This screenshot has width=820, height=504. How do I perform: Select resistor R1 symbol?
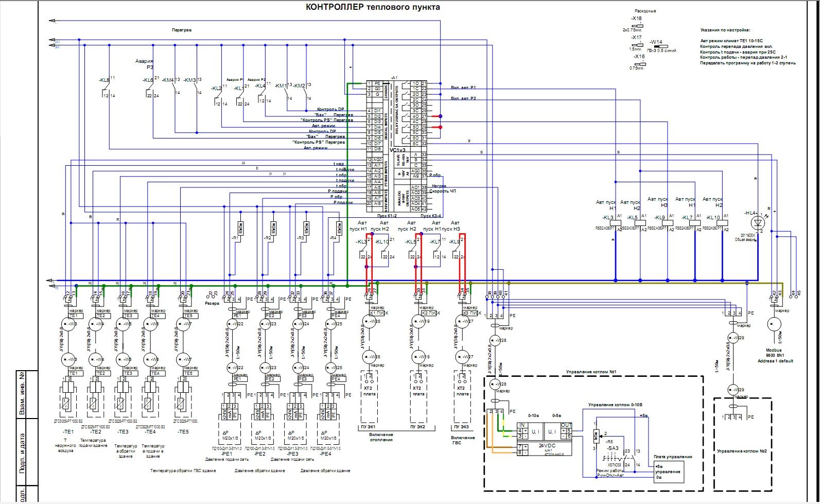tap(240, 228)
